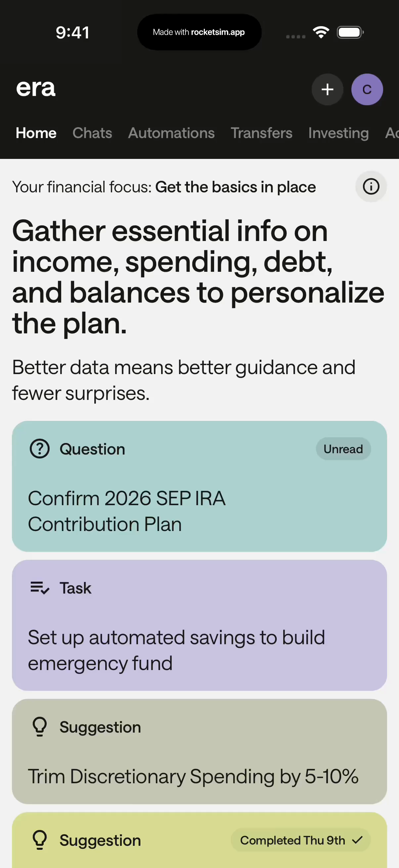Viewport: 399px width, 868px height.
Task: Tap the lightbulb on the completed Suggestion card
Action: coord(40,840)
